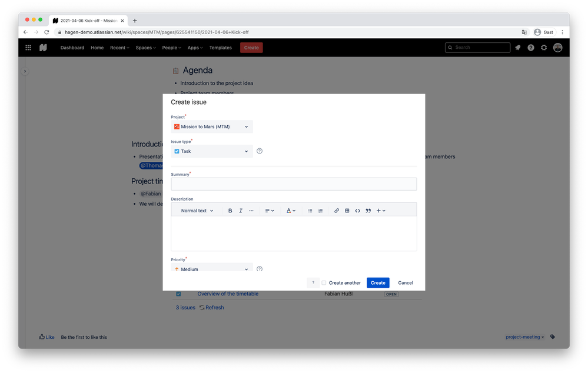Click the help icon next to Priority
The image size is (588, 373).
click(x=260, y=269)
